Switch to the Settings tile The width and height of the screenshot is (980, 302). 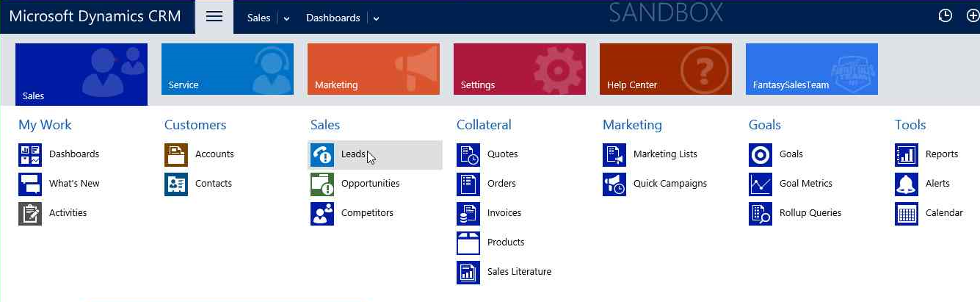519,69
